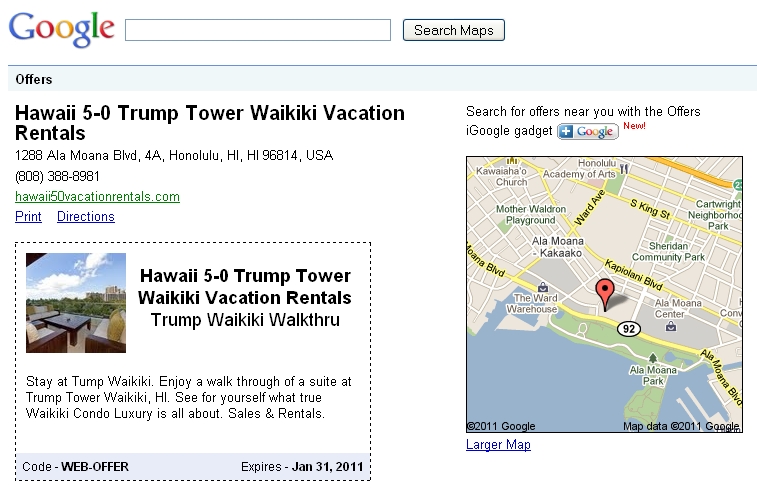757x499 pixels.
Task: Focus the maps search input box
Action: [258, 30]
